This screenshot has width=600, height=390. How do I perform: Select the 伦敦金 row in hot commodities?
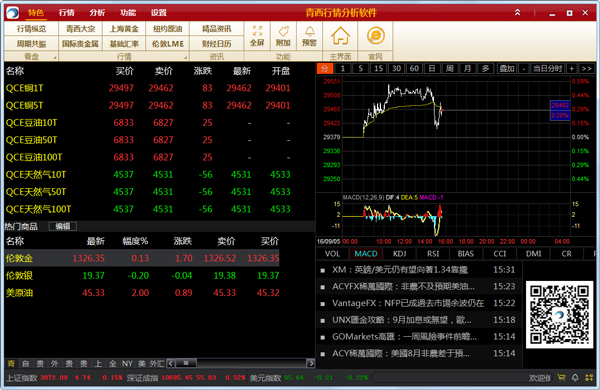point(142,258)
